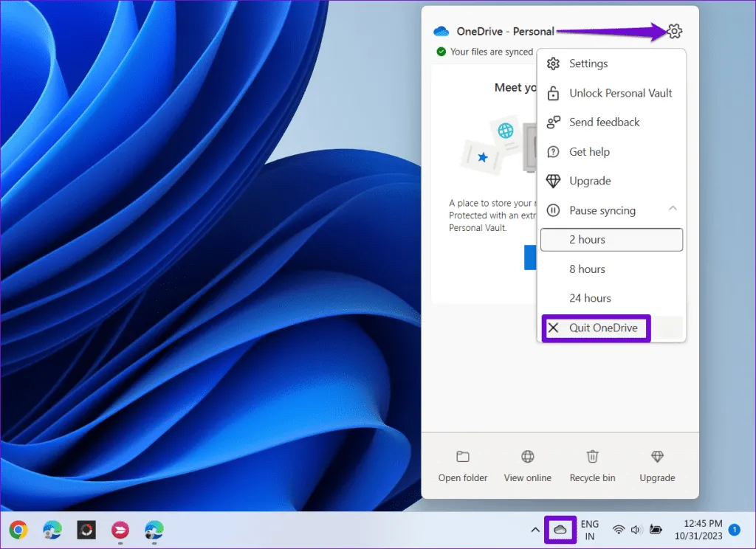Screen dimensions: 756x549
Task: Launch Google Chrome from the taskbar
Action: (18, 529)
